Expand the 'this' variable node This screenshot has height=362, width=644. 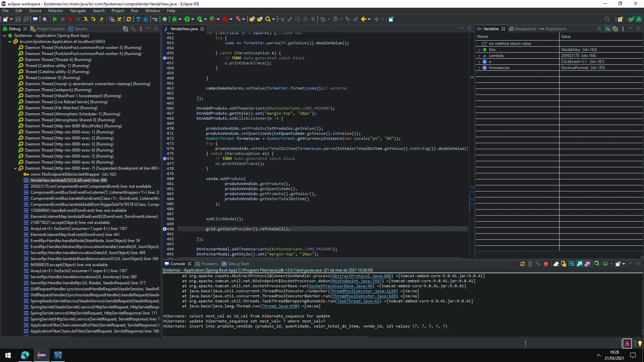click(479, 50)
